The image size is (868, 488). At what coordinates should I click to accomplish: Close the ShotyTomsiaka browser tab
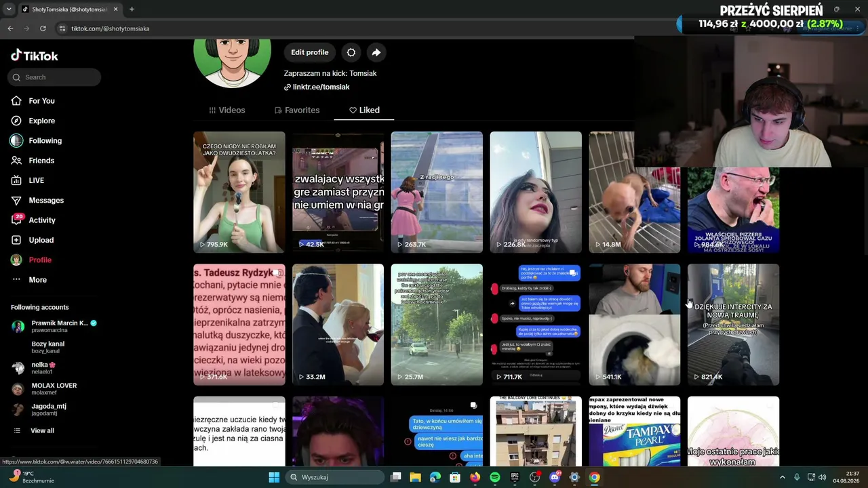pyautogui.click(x=115, y=9)
